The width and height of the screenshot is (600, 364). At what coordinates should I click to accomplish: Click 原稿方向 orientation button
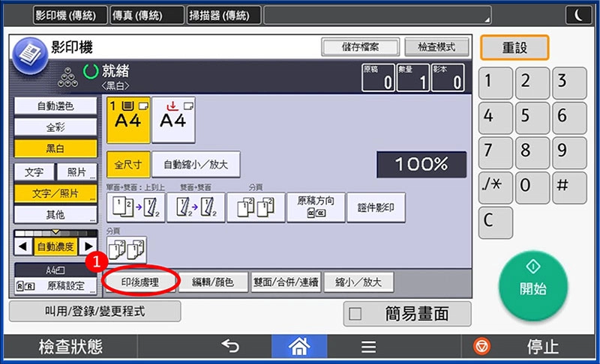pyautogui.click(x=316, y=207)
